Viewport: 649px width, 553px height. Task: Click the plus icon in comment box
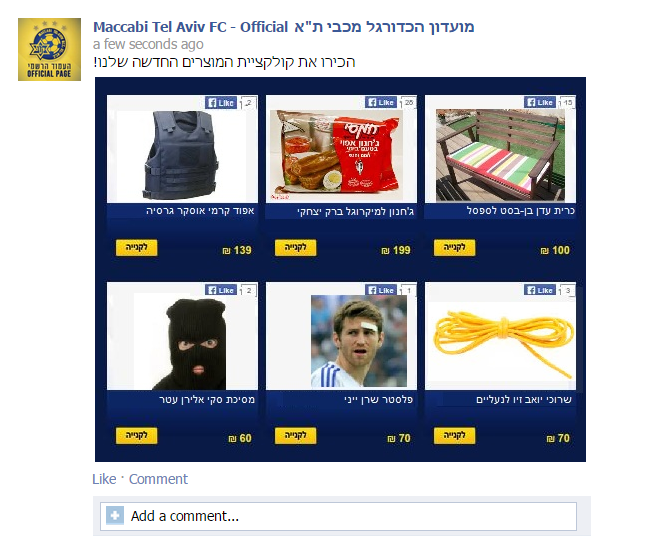tap(115, 516)
